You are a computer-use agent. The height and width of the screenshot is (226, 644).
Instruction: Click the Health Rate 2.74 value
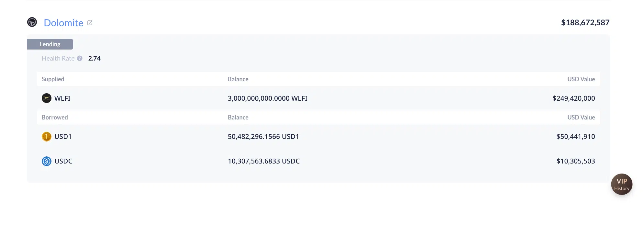click(94, 58)
